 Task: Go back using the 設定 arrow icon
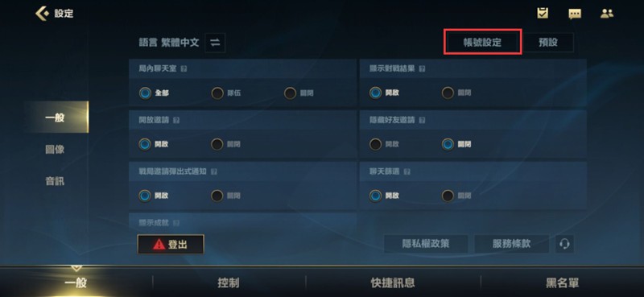point(42,13)
